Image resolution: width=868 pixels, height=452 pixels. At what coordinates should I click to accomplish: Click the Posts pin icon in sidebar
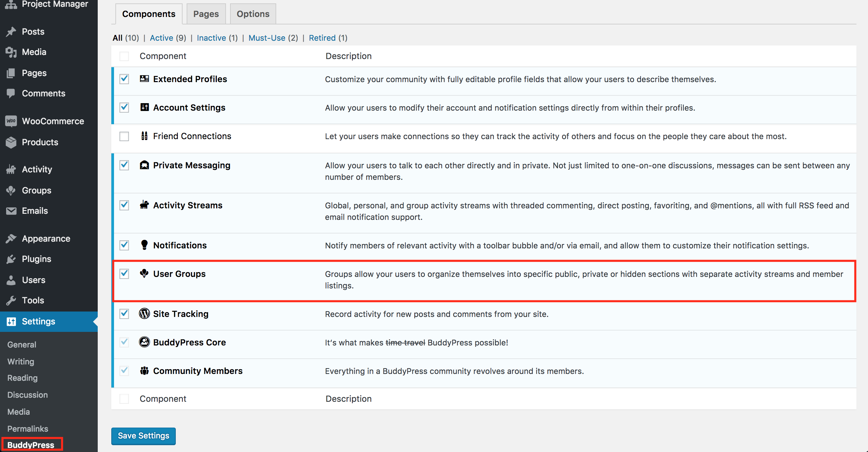pos(11,32)
